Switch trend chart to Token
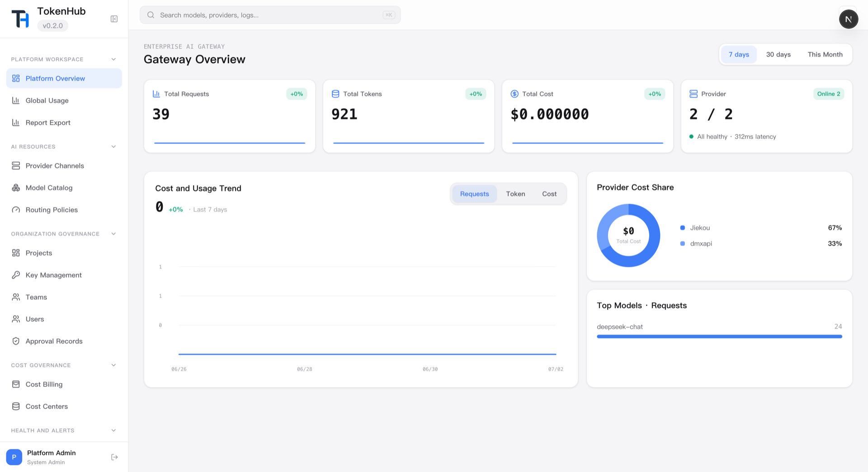868x472 pixels. (515, 194)
